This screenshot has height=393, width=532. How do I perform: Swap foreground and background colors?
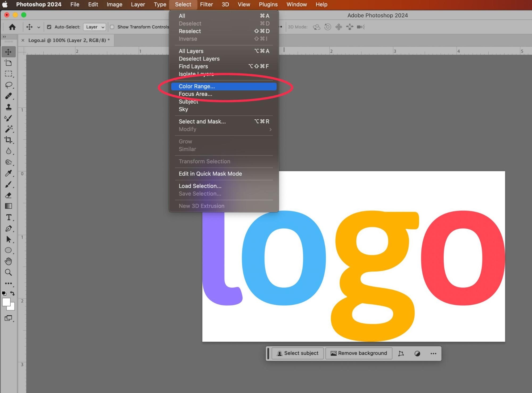[13, 293]
